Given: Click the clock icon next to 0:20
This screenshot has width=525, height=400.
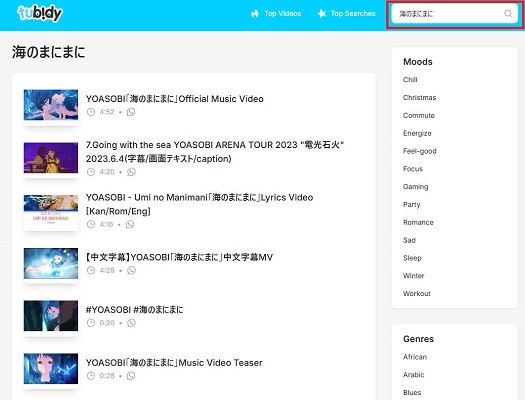Looking at the screenshot, I should pyautogui.click(x=91, y=323).
